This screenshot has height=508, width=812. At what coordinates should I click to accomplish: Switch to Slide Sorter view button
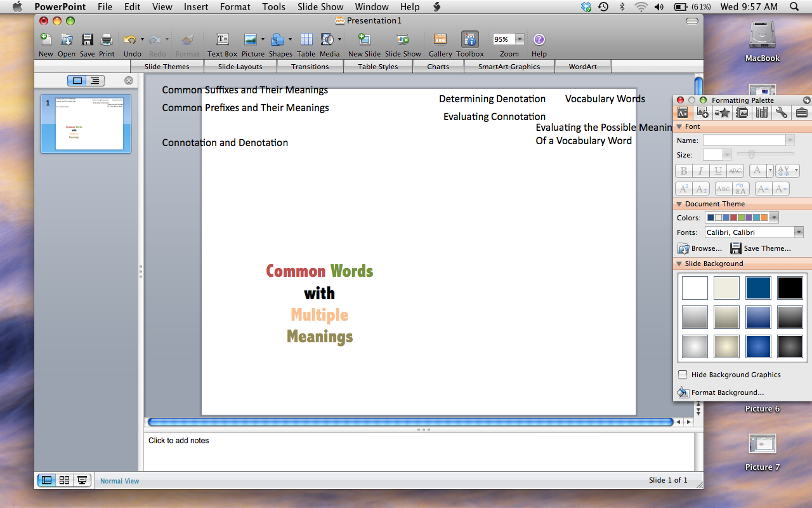pyautogui.click(x=64, y=480)
